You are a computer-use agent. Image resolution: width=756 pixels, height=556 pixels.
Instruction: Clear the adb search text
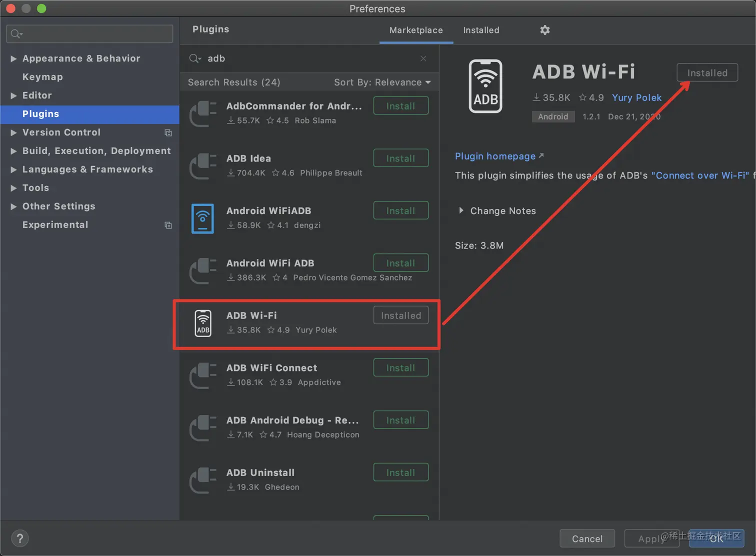coord(423,58)
